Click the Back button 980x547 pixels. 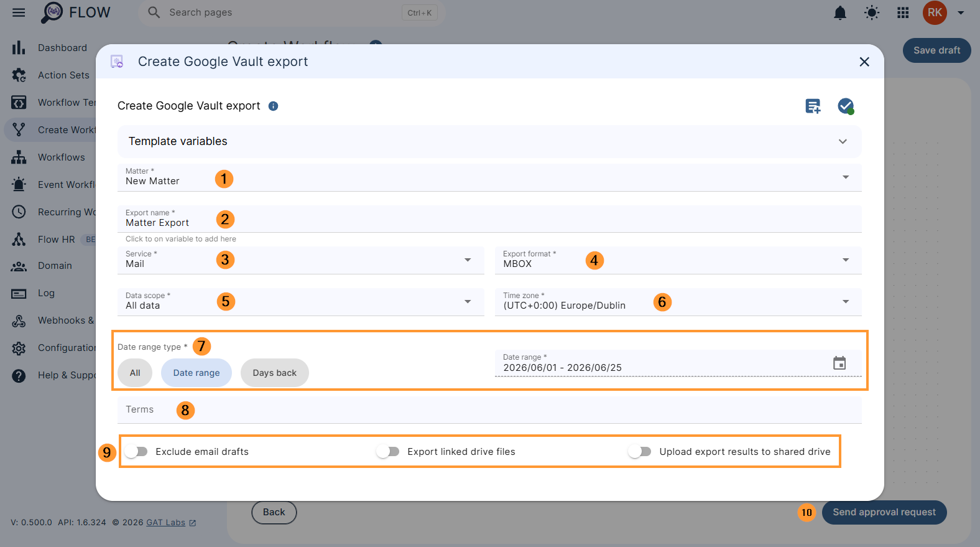point(274,512)
